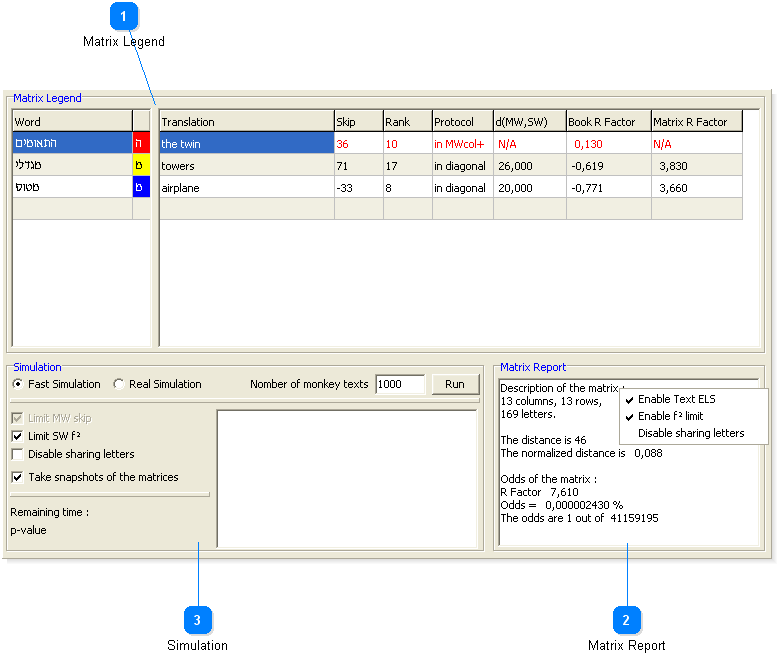Choose Enable Text ELS from context menu
Viewport: 779px width, 655px height.
(676, 399)
